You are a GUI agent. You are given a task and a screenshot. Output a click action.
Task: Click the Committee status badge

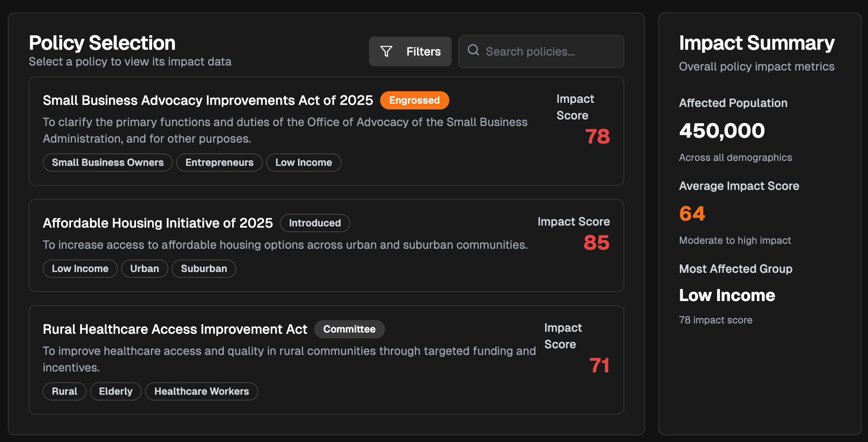pos(349,329)
